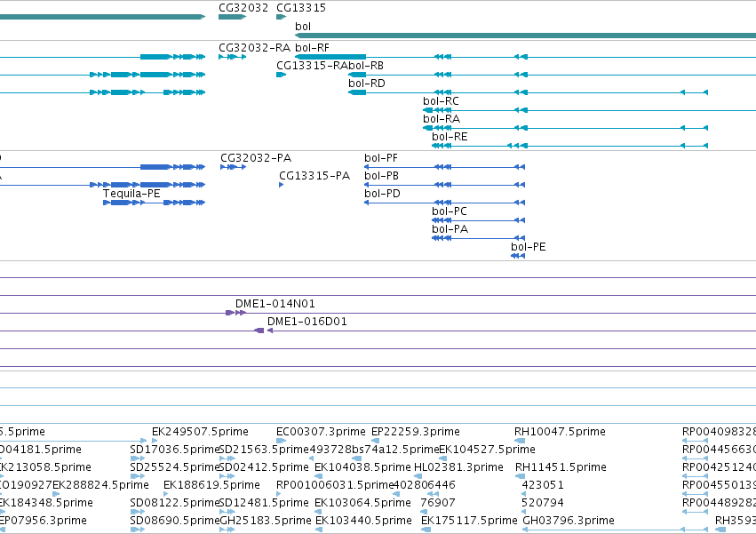This screenshot has width=756, height=534.
Task: Click the CG13315-PA protein label
Action: (314, 176)
